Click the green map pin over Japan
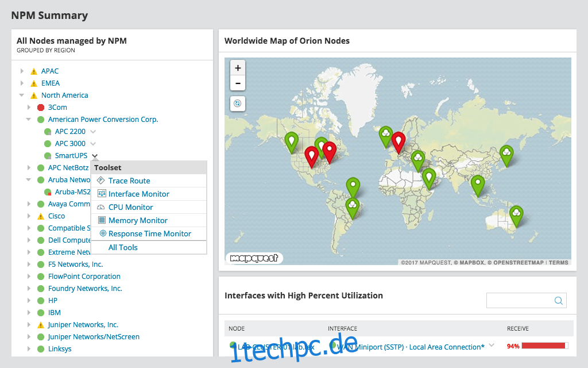Screen dimensions: 588x368 pyautogui.click(x=506, y=155)
